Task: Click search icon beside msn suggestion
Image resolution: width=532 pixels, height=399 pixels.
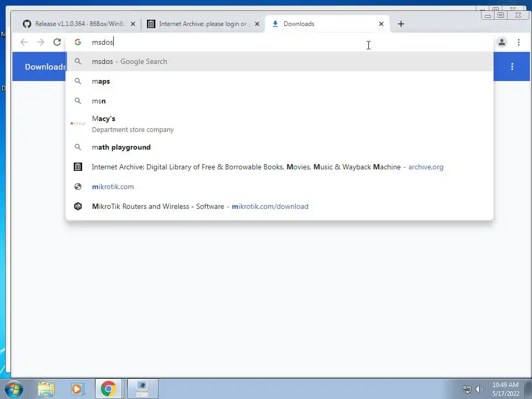Action: 78,101
